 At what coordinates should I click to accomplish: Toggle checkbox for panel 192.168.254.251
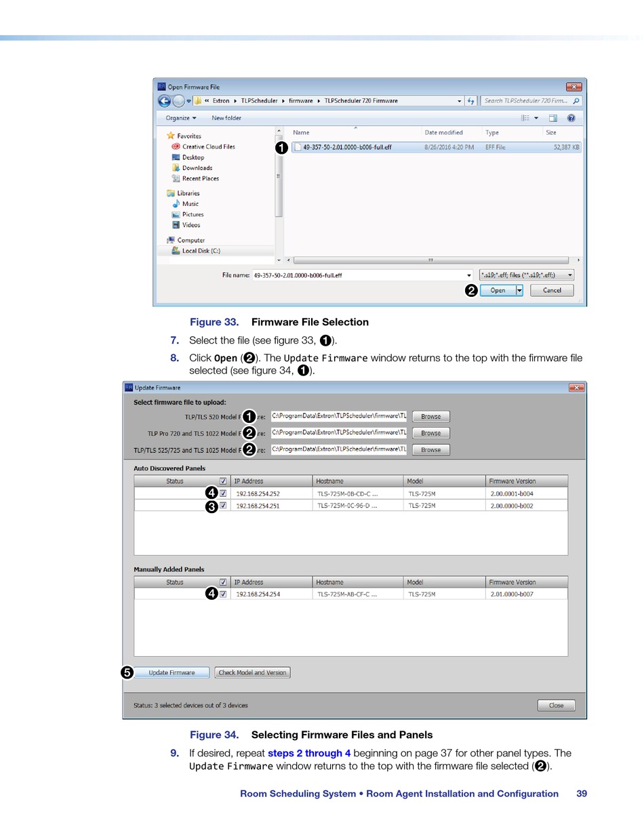pyautogui.click(x=223, y=506)
